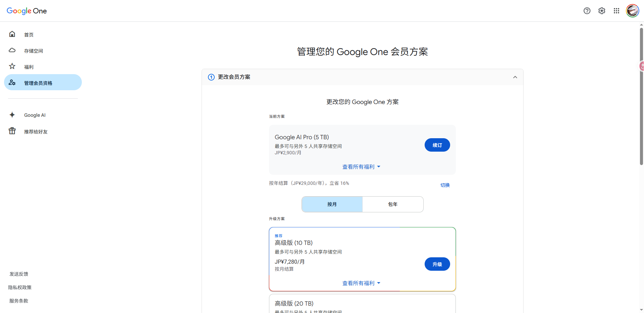
Task: Select the 按月 billing tab
Action: (332, 204)
